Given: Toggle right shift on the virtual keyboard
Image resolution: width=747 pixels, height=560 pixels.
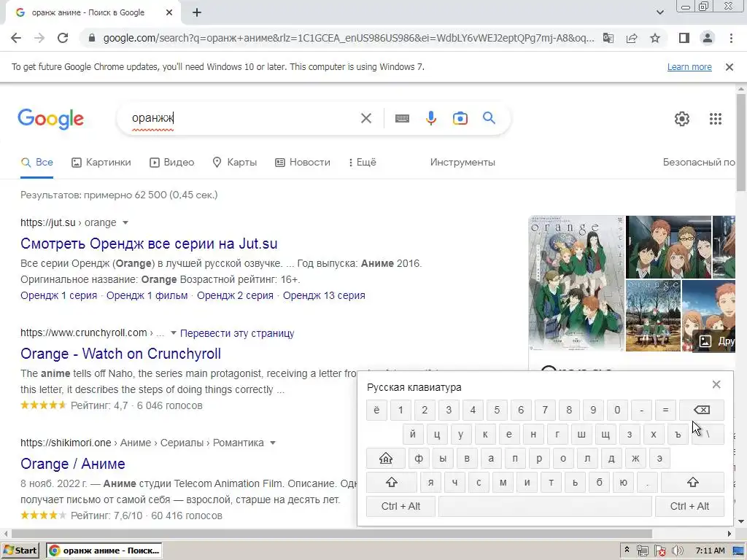Looking at the screenshot, I should [693, 483].
